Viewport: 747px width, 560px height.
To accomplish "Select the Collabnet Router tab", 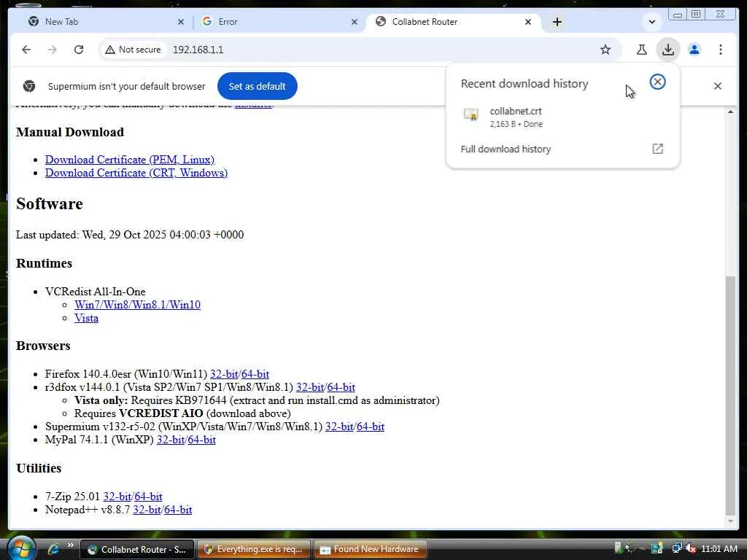I will tap(452, 22).
